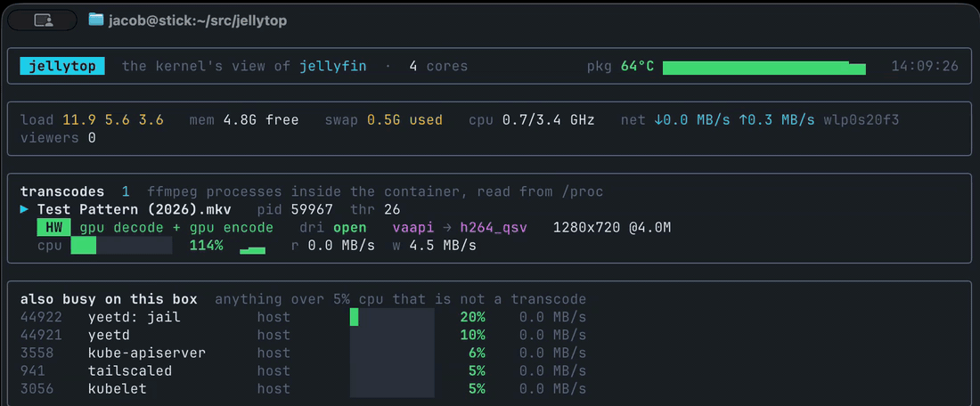Select the kubelet process name
The height and width of the screenshot is (406, 980).
(x=117, y=388)
